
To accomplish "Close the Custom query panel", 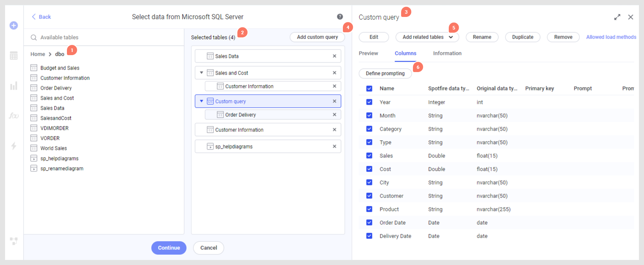I will click(631, 17).
